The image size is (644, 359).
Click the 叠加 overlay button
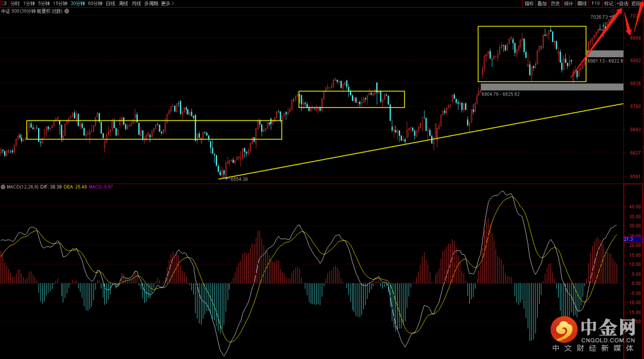(x=542, y=4)
